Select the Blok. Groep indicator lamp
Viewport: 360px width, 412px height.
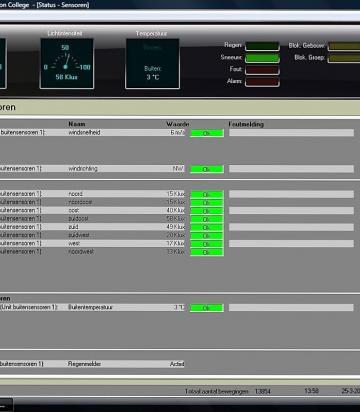pyautogui.click(x=344, y=58)
